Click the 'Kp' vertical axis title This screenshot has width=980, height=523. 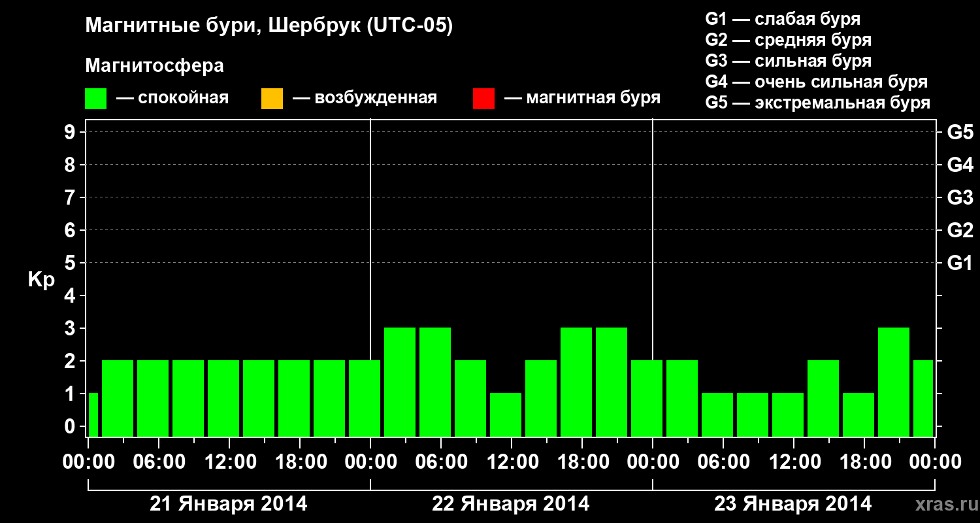tap(41, 280)
